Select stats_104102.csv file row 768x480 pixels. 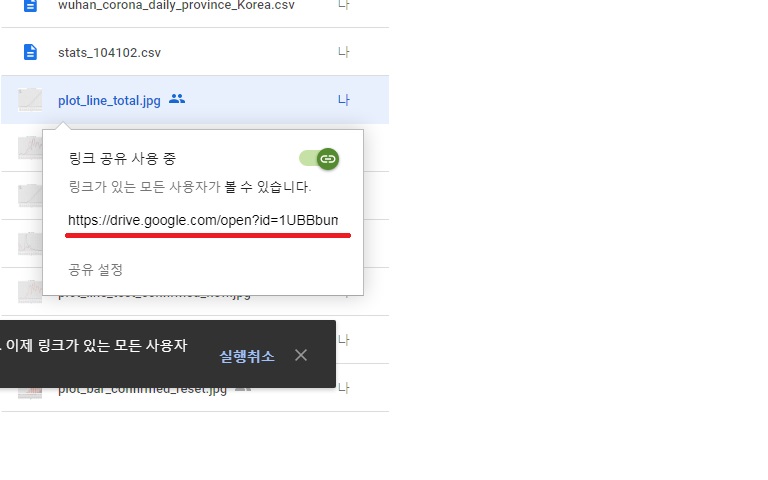195,52
